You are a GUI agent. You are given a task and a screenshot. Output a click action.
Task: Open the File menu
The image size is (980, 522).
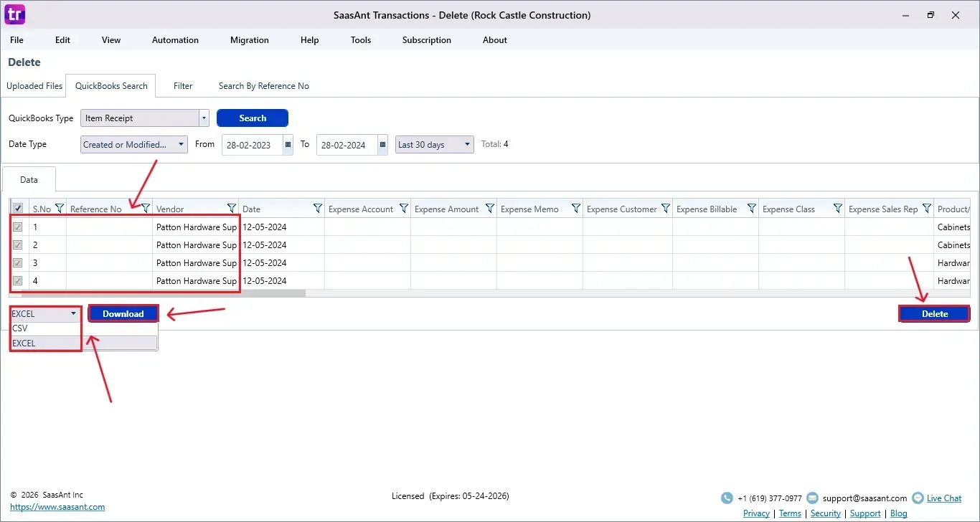(17, 40)
